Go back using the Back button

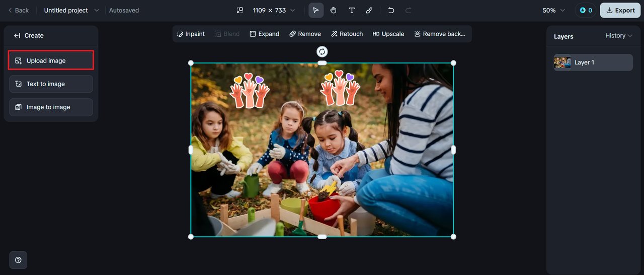coord(19,10)
